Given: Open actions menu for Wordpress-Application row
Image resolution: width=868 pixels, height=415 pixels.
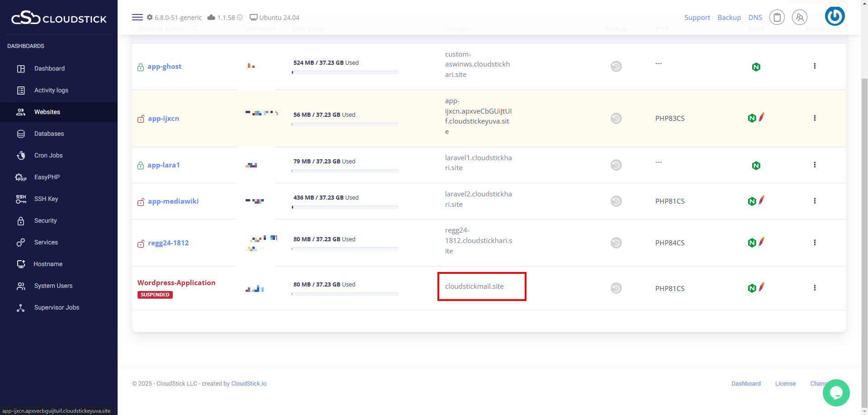Looking at the screenshot, I should pyautogui.click(x=814, y=288).
